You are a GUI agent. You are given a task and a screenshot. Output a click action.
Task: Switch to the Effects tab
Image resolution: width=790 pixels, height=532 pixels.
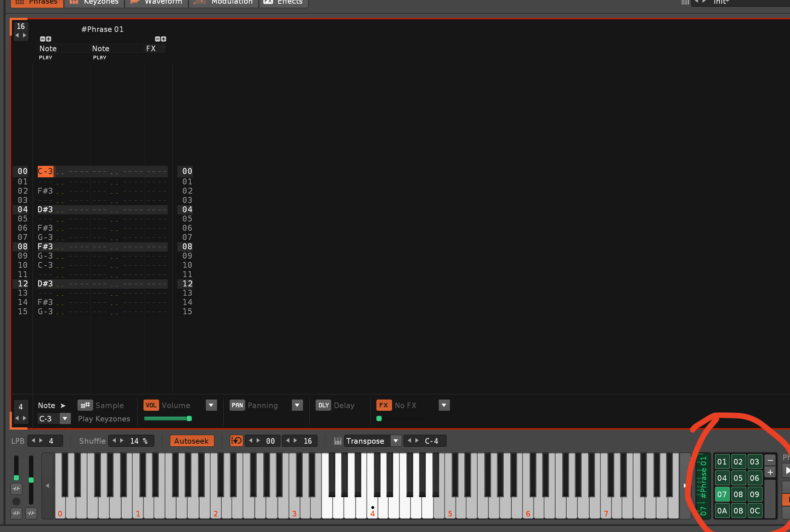click(x=283, y=2)
